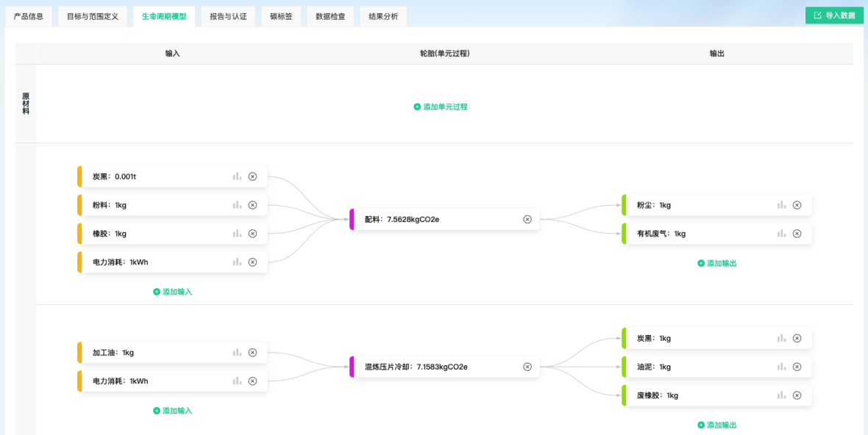Select the 有机废气: 1kg output label

point(661,233)
